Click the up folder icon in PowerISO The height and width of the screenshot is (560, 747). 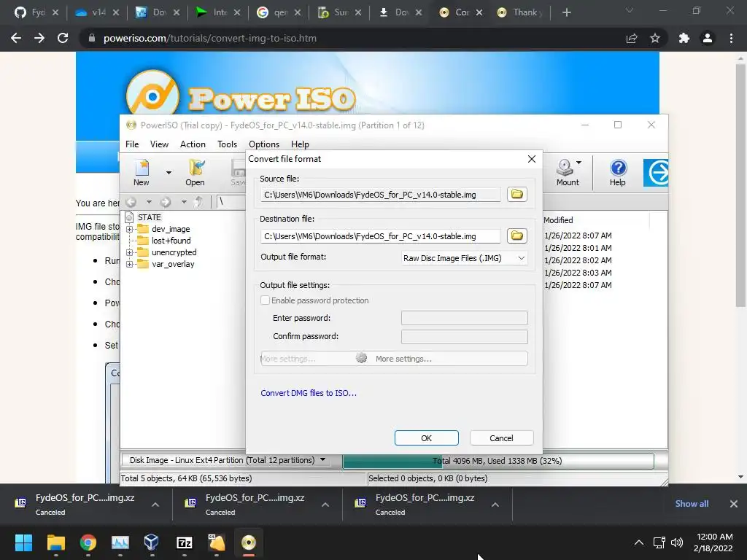coord(198,202)
